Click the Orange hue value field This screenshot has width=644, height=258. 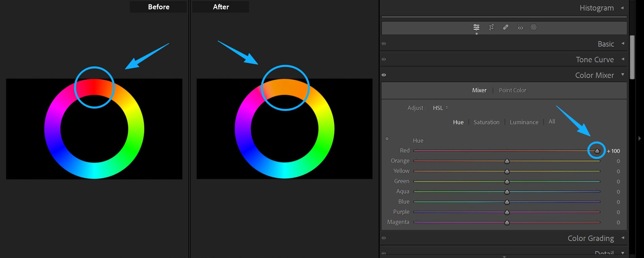618,161
